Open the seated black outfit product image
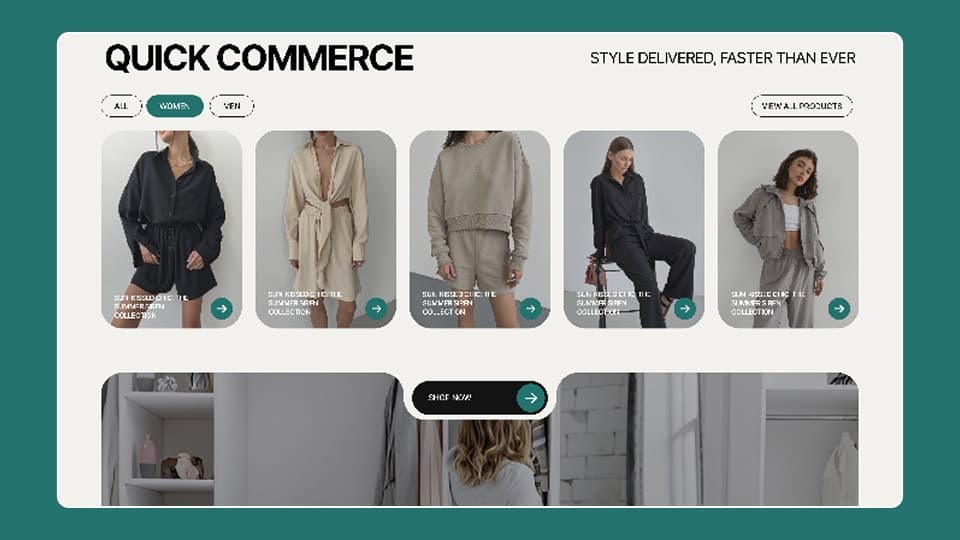The width and height of the screenshot is (960, 540). 634,229
